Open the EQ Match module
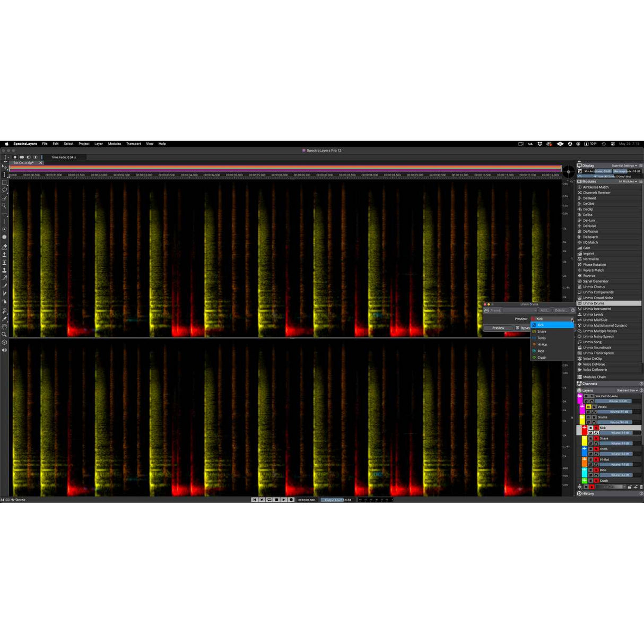This screenshot has height=644, width=644. (x=591, y=242)
